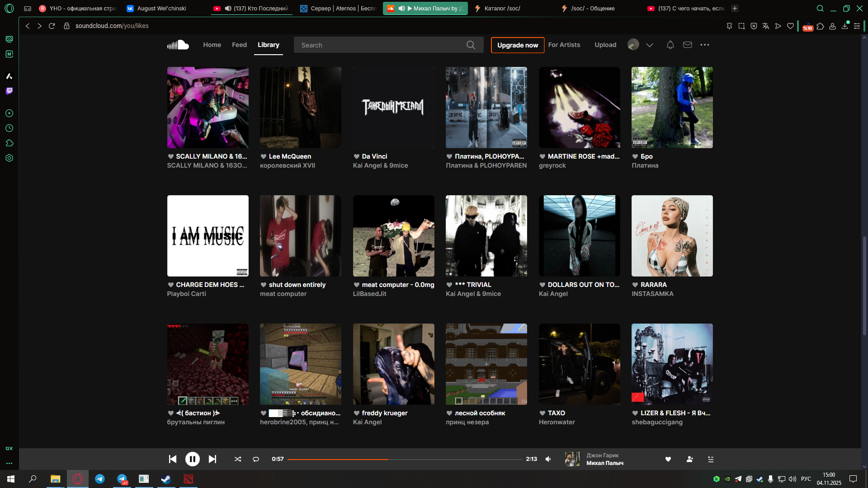Skip to next track in player
This screenshot has height=488, width=868.
212,459
